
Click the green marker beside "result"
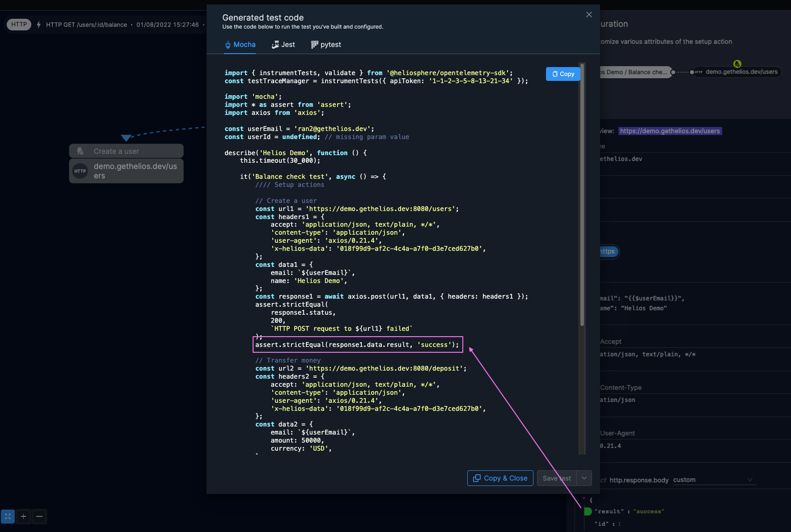click(588, 511)
